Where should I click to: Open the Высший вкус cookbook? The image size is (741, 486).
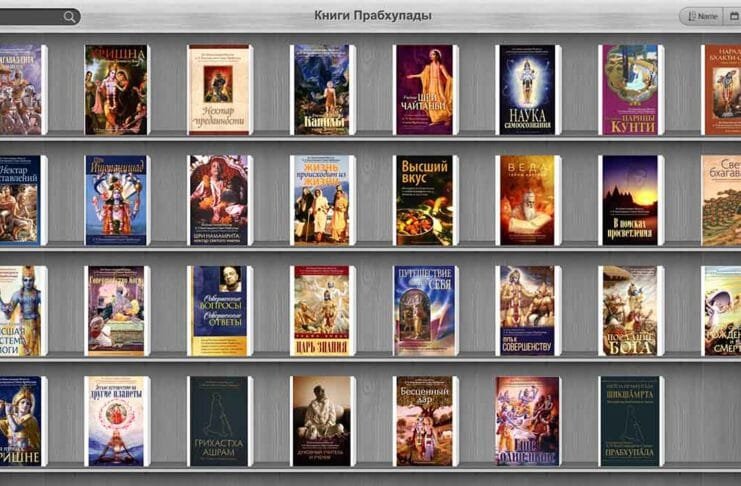pyautogui.click(x=425, y=200)
